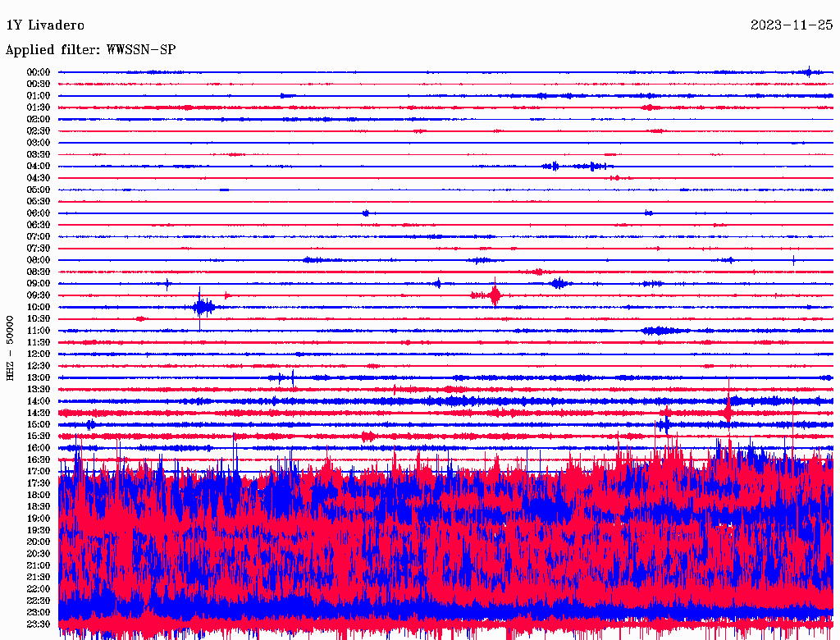This screenshot has width=840, height=640.
Task: Select the 16:00 time label
Action: (x=38, y=447)
